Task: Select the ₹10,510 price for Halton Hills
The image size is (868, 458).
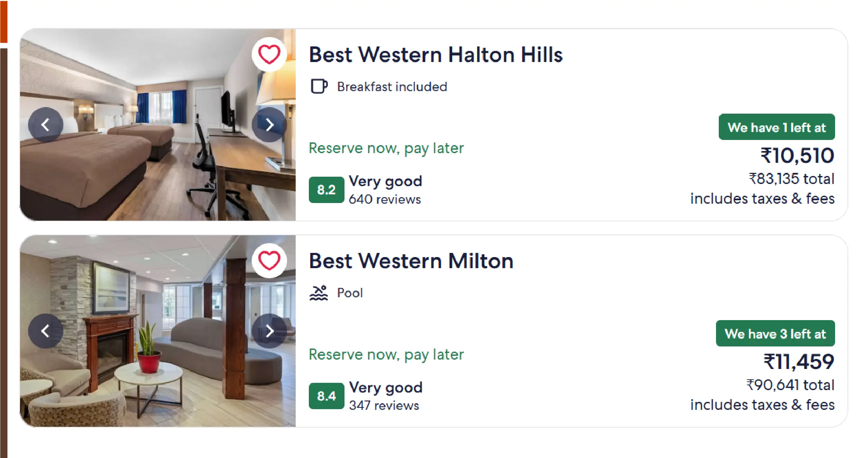Action: (x=797, y=156)
